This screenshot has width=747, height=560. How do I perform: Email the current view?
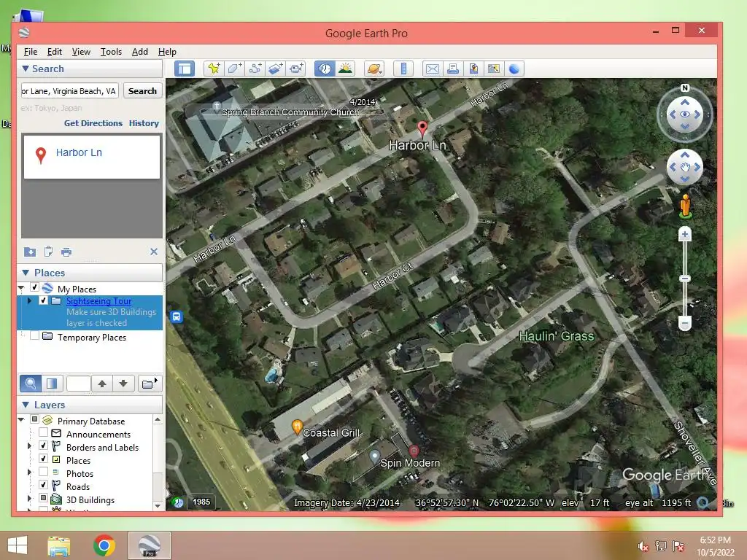pos(432,69)
